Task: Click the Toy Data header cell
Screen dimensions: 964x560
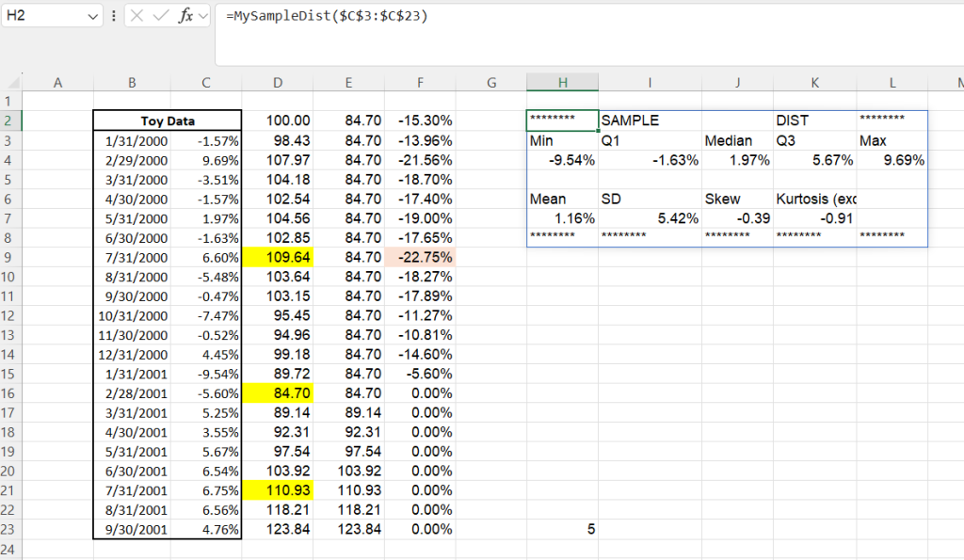Action: coord(168,120)
